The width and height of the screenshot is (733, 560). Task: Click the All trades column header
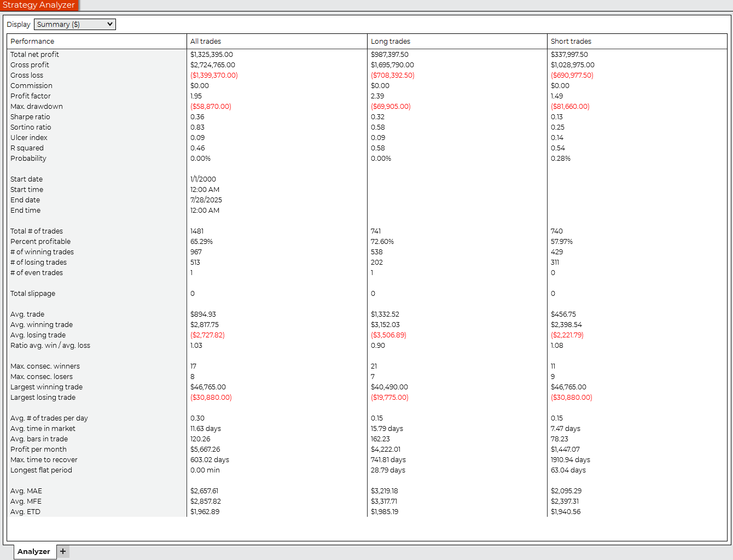(x=206, y=42)
